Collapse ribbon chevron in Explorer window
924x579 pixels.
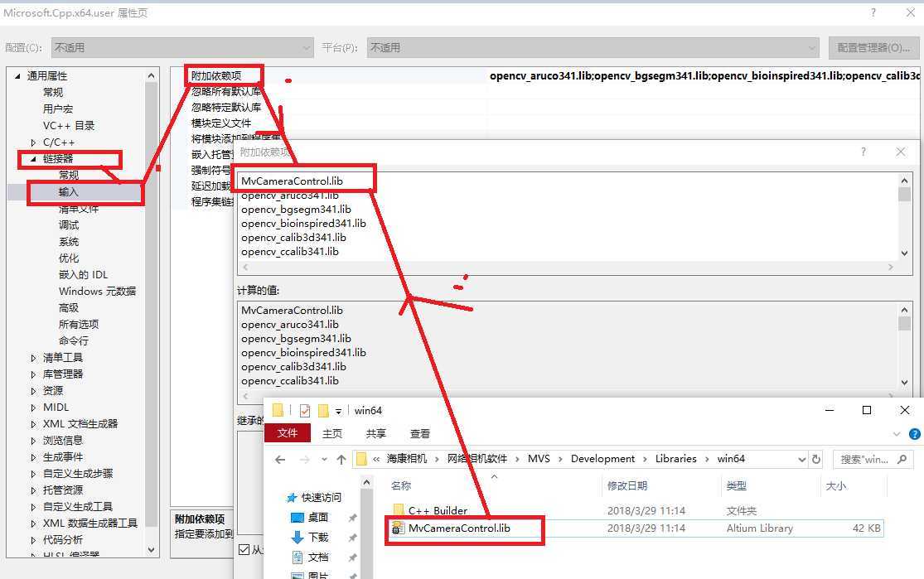(x=897, y=434)
